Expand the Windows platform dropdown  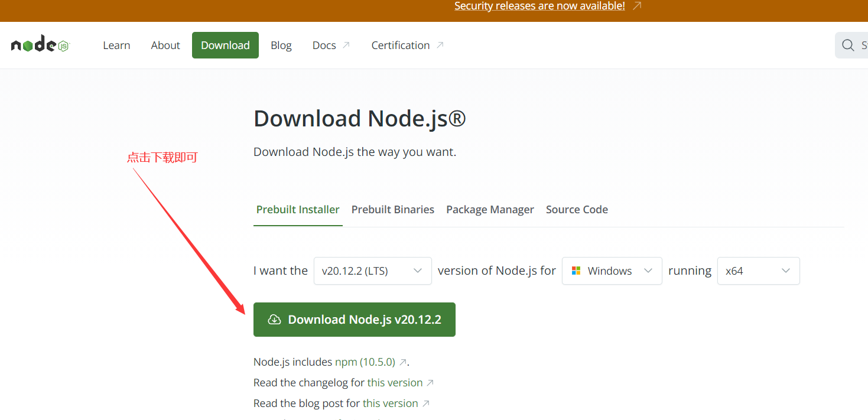pyautogui.click(x=612, y=271)
